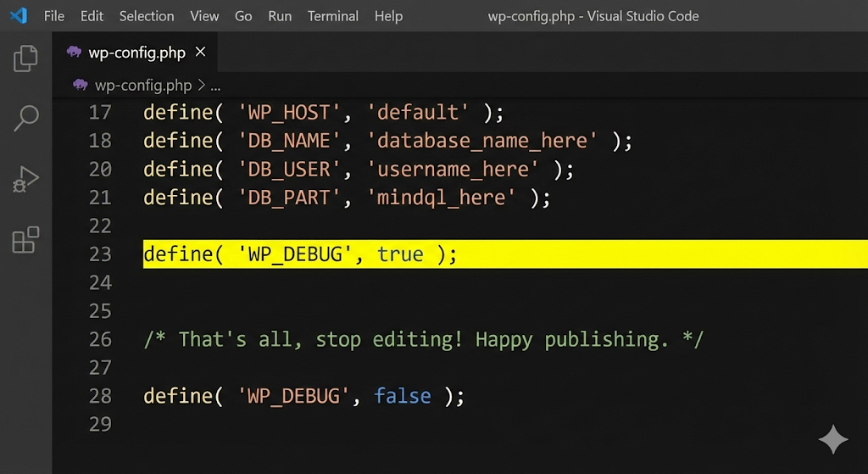Click the 'database_name_here' value

coord(482,142)
